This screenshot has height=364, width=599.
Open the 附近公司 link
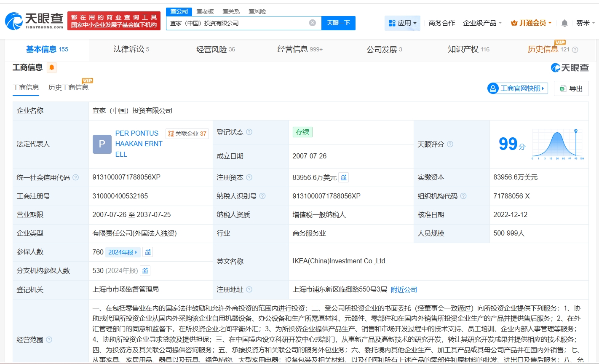tap(404, 290)
